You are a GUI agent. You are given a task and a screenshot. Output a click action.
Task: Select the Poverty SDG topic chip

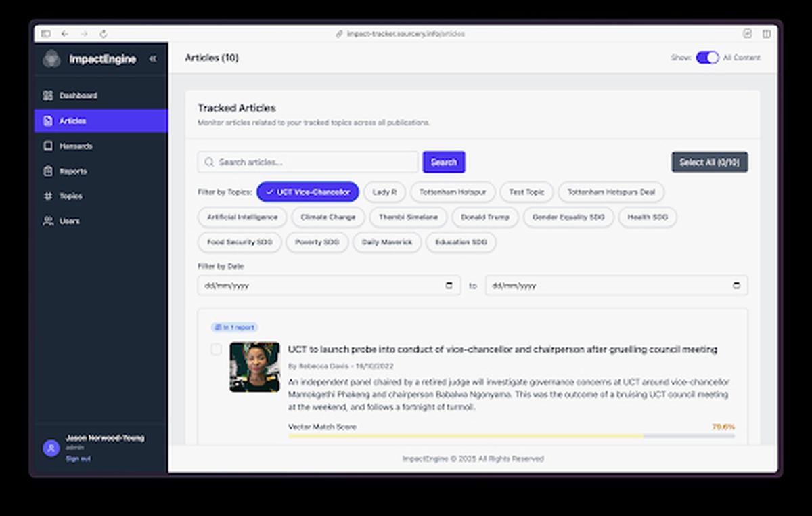pyautogui.click(x=317, y=242)
